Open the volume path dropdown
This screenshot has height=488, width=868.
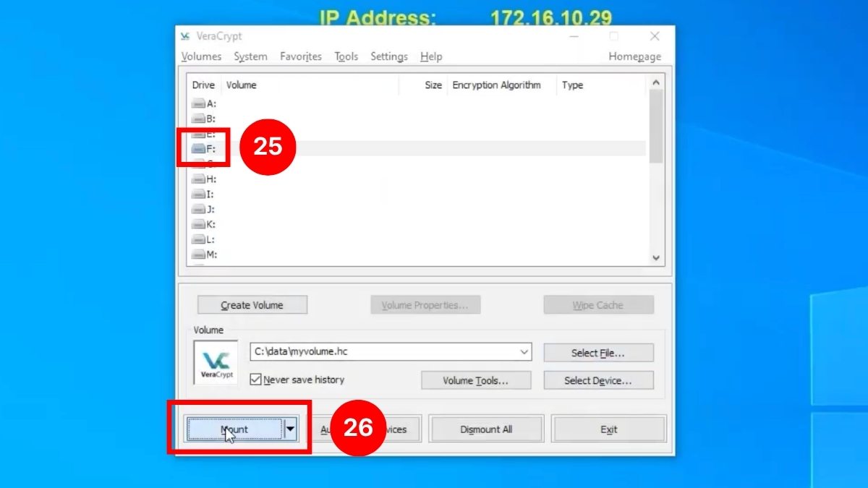(x=525, y=352)
